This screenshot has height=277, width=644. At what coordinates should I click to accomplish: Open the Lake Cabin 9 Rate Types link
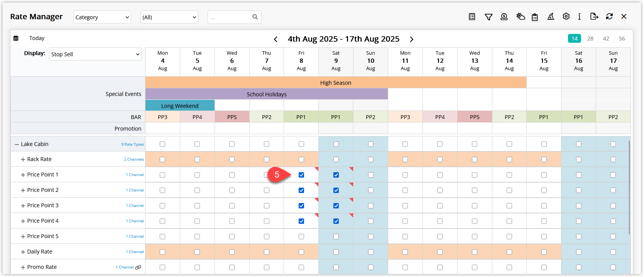point(132,144)
